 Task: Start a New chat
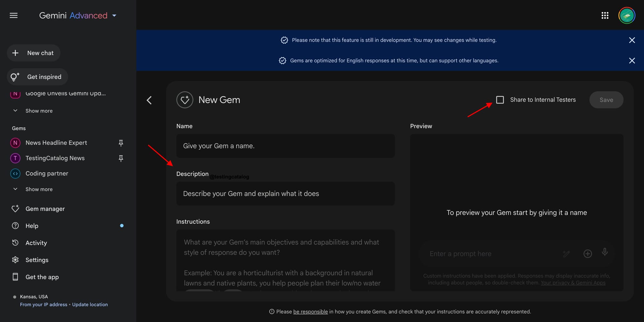[33, 53]
